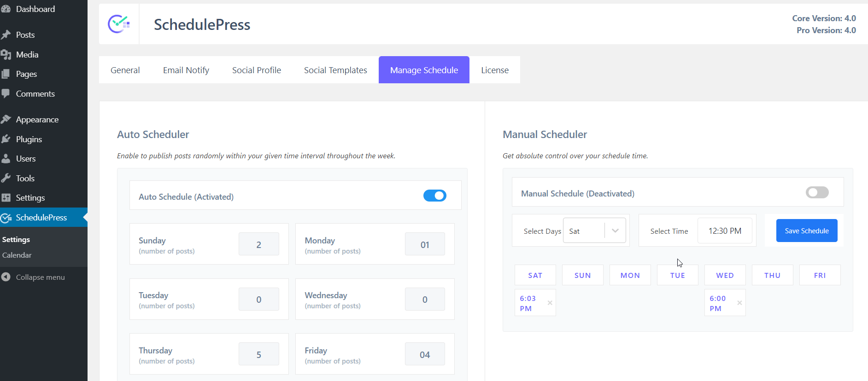Select the WED day column header
The image size is (868, 381).
(x=725, y=275)
